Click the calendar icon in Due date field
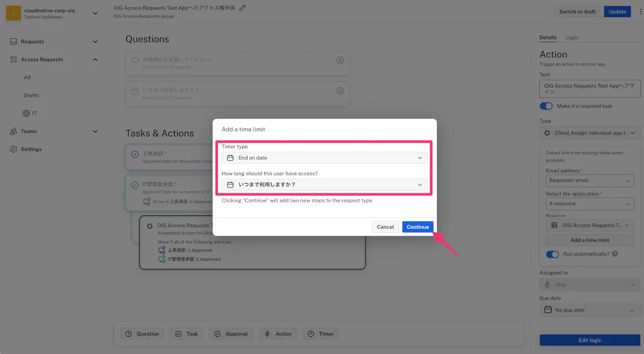This screenshot has width=644, height=354. 548,310
